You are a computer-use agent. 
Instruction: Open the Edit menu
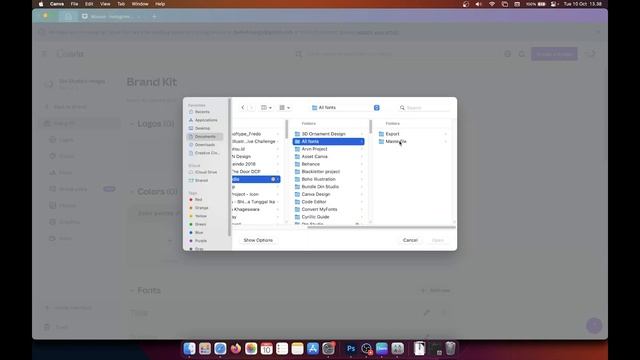point(89,4)
